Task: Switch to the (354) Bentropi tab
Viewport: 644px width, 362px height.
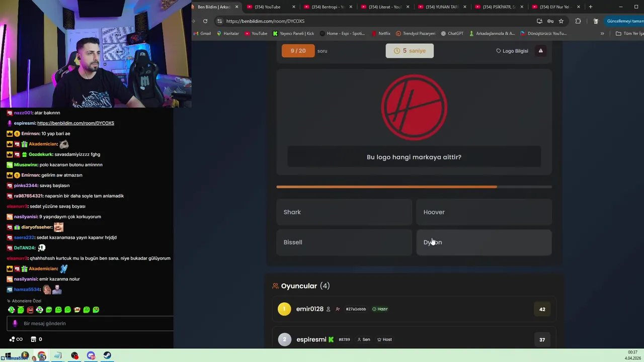Action: [327, 7]
